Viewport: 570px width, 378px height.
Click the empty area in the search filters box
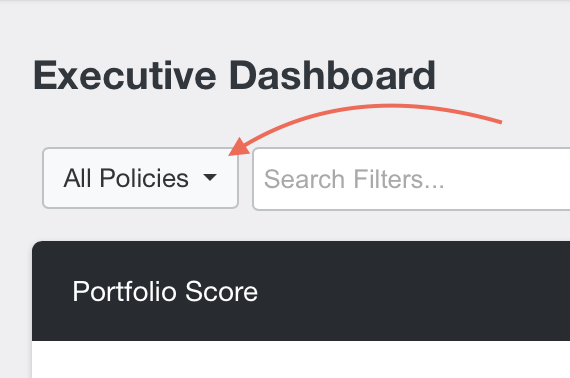(509, 179)
